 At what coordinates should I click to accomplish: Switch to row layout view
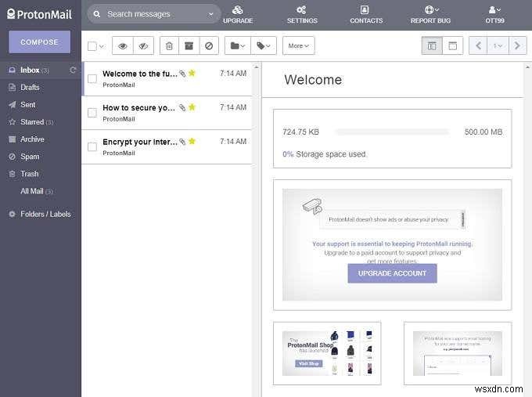click(453, 45)
